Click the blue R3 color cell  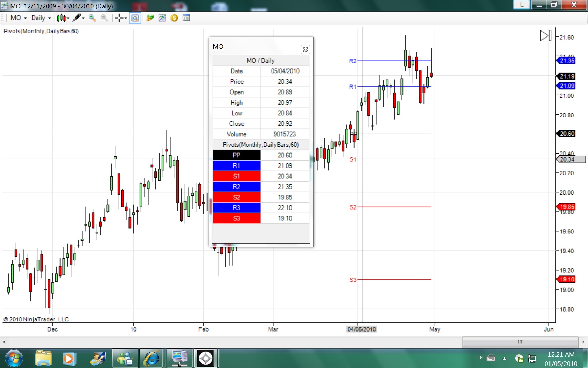point(237,208)
